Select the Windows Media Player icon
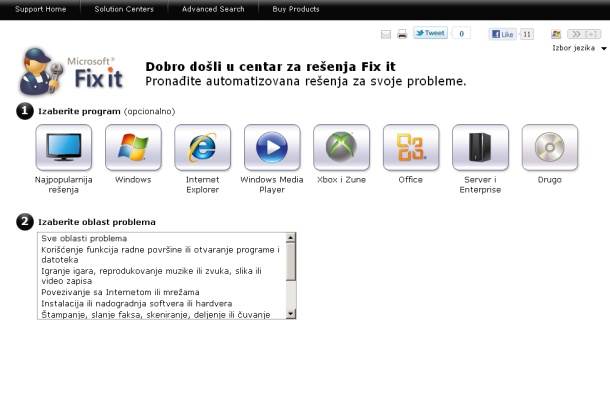Screen dimensions: 610x395 272,147
